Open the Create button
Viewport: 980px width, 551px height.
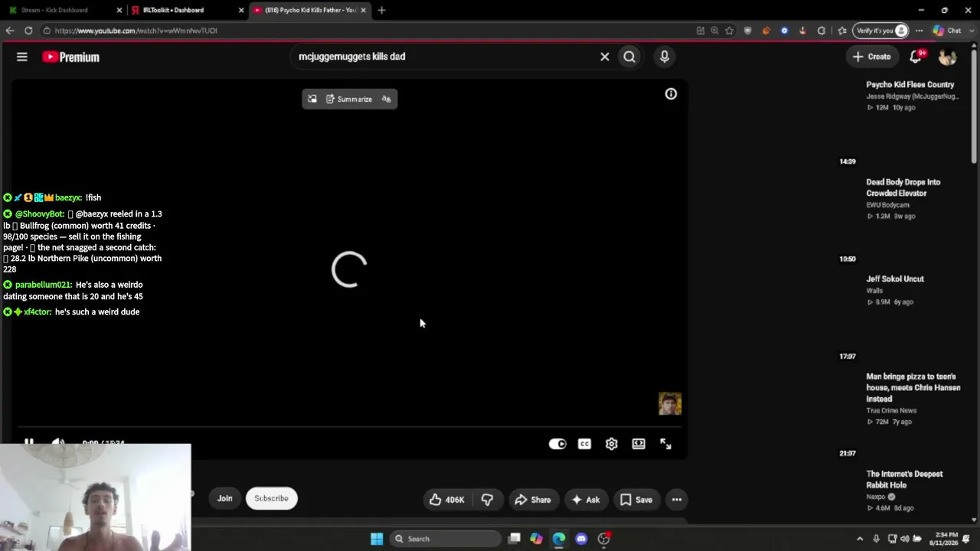[872, 57]
